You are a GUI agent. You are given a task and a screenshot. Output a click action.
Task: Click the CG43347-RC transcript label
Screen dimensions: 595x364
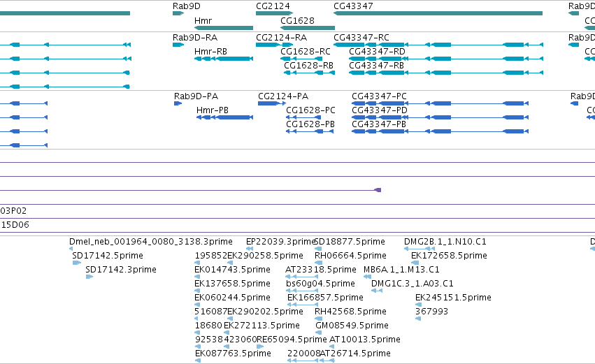361,38
